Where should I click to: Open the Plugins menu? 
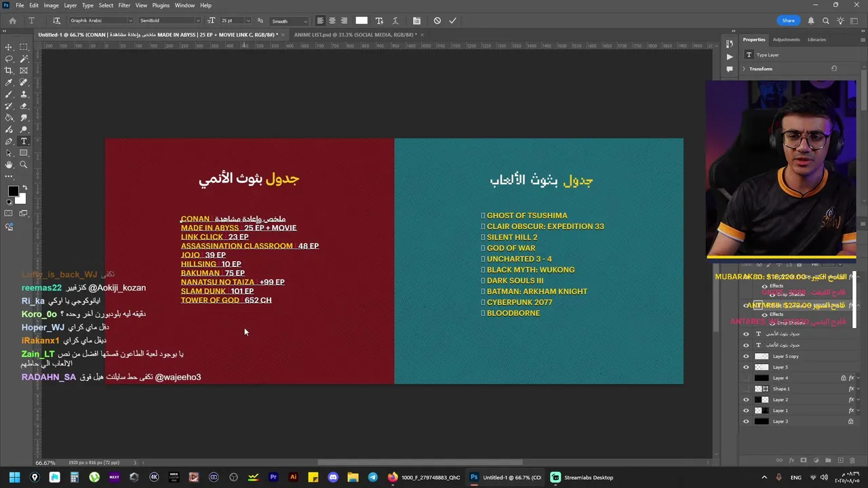pyautogui.click(x=161, y=5)
